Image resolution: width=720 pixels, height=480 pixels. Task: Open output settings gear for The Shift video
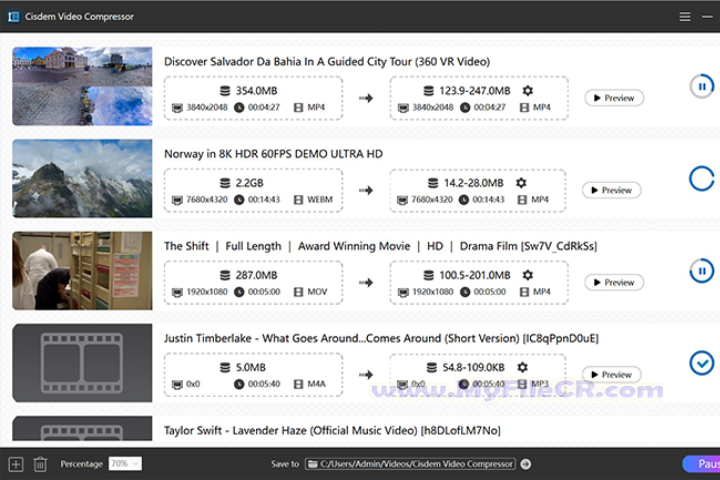click(x=528, y=275)
